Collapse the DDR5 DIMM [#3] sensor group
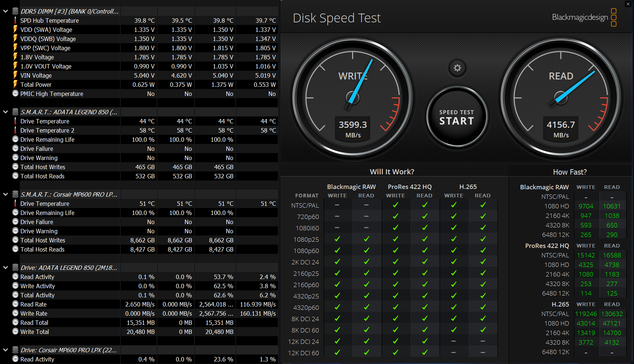 click(5, 11)
